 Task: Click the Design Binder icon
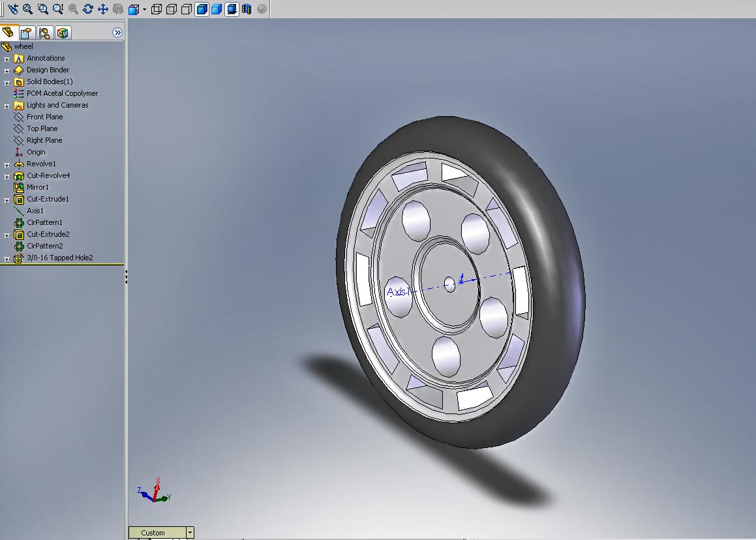click(x=19, y=70)
